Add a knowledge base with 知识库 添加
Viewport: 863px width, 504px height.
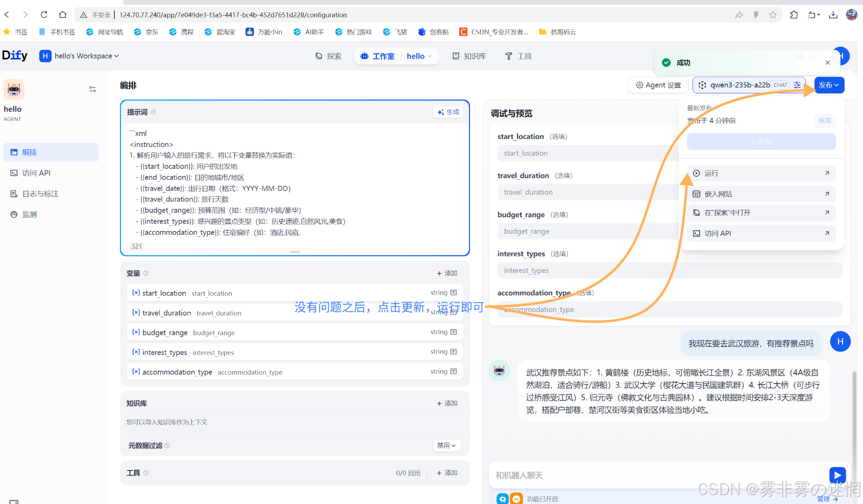pyautogui.click(x=447, y=403)
